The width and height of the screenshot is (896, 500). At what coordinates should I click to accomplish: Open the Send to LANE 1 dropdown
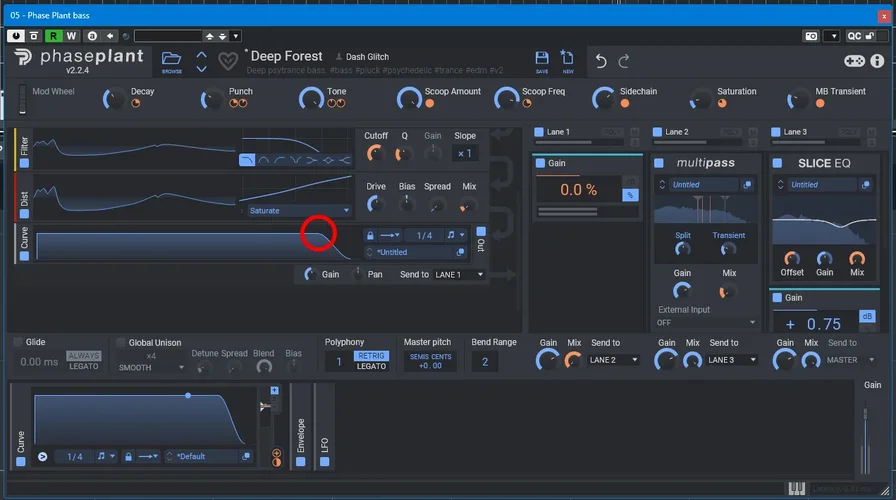point(458,274)
